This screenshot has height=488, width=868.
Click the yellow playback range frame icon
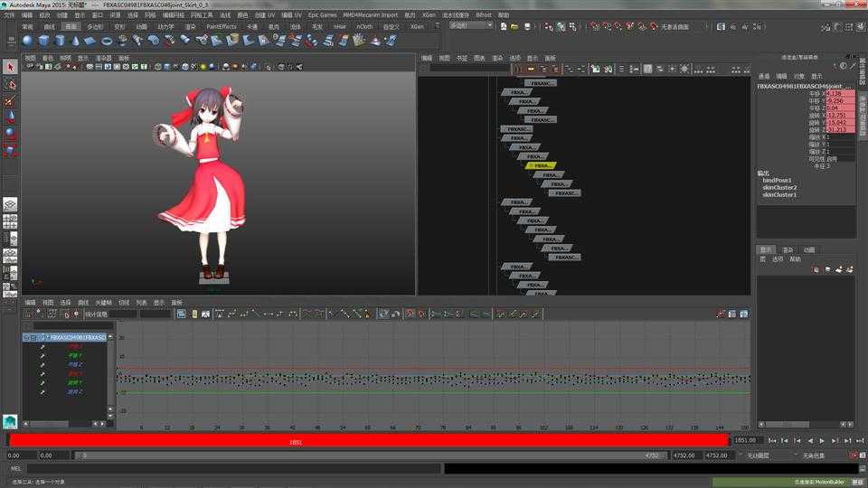point(193,314)
